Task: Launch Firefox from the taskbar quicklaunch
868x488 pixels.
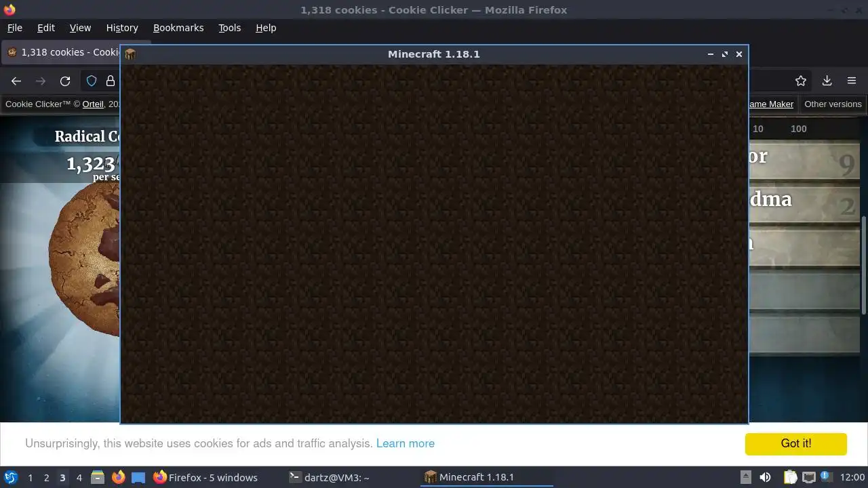Action: (x=118, y=477)
